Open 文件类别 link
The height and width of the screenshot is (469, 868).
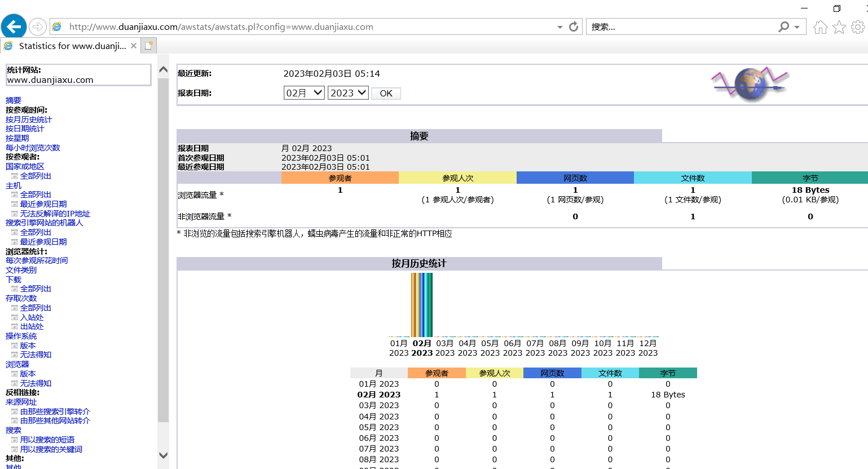click(x=21, y=270)
